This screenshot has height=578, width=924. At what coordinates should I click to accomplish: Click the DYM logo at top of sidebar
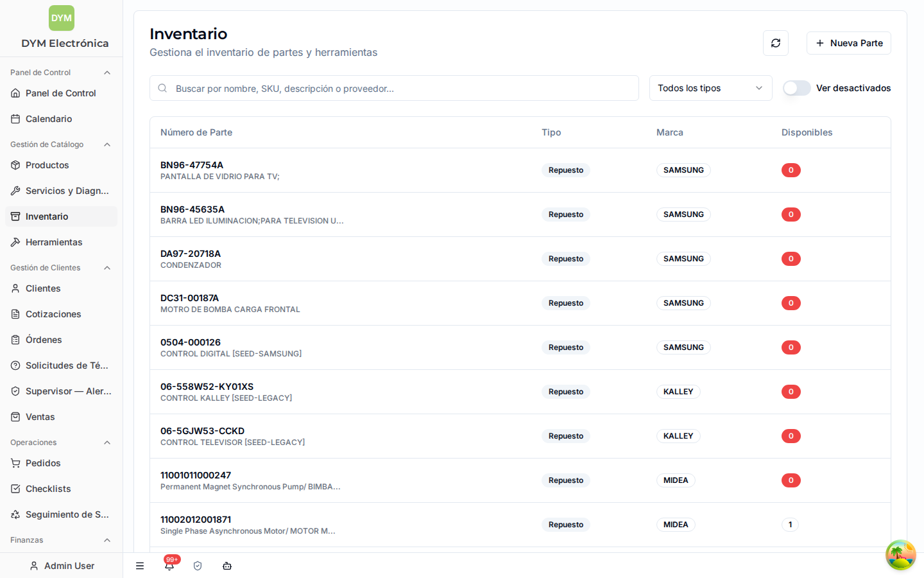pos(62,18)
